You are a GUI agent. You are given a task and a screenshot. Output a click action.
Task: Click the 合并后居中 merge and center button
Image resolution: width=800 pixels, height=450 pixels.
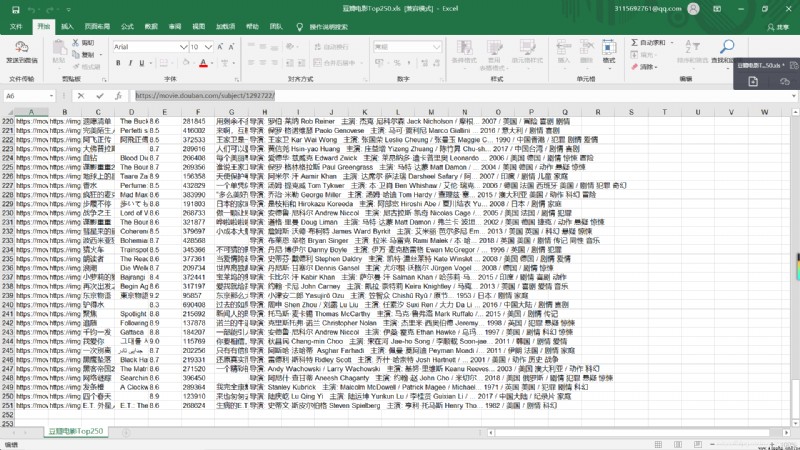pos(334,63)
